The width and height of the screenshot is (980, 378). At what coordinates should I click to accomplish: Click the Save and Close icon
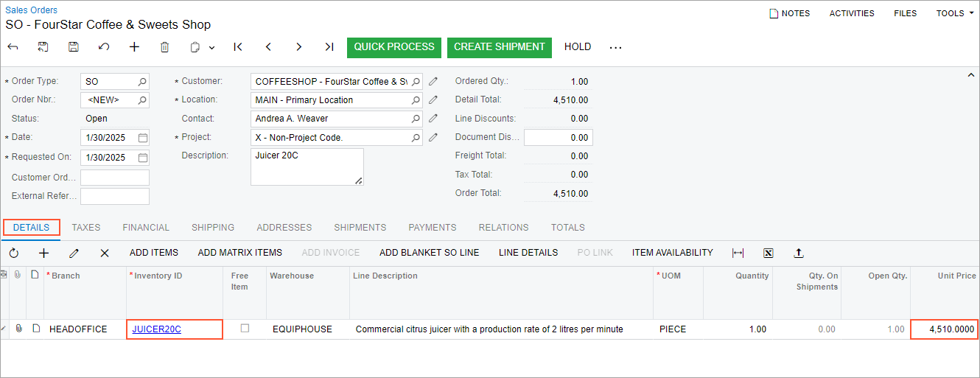coord(43,47)
